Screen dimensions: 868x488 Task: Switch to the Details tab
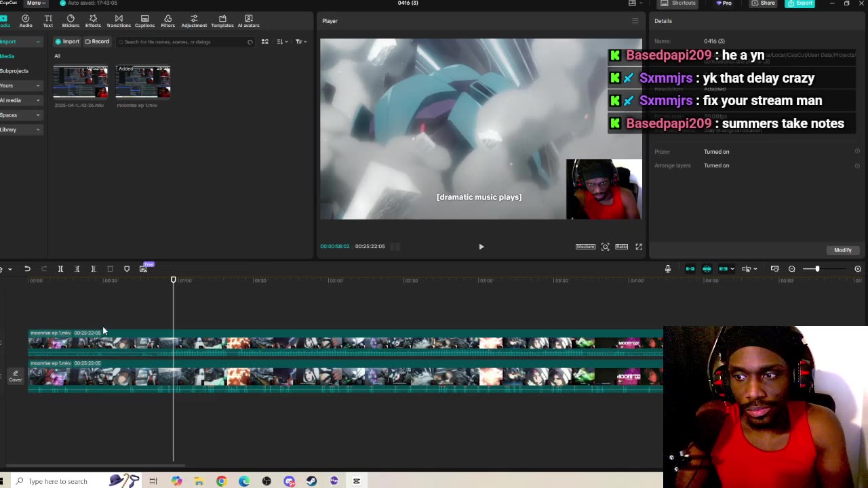[x=663, y=21]
